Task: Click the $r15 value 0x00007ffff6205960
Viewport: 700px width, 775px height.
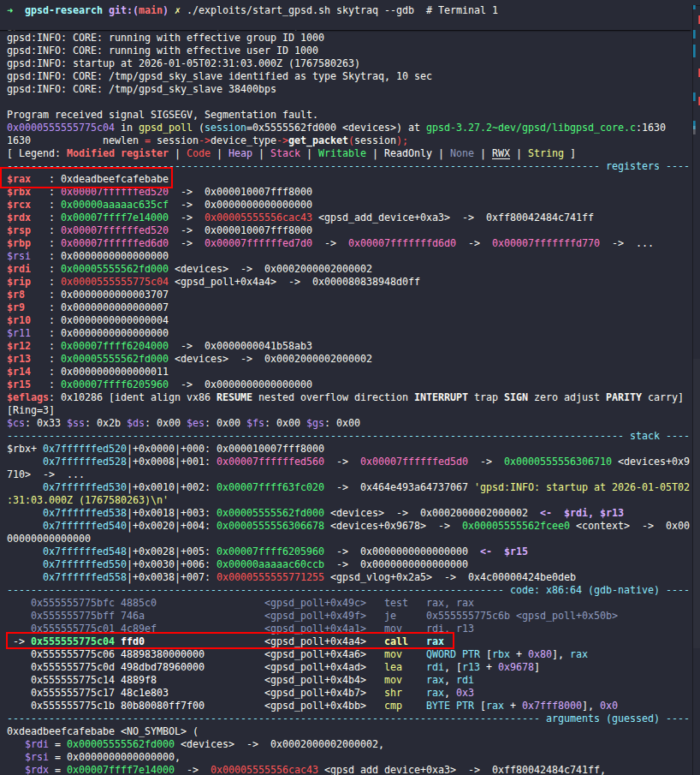Action: 115,385
